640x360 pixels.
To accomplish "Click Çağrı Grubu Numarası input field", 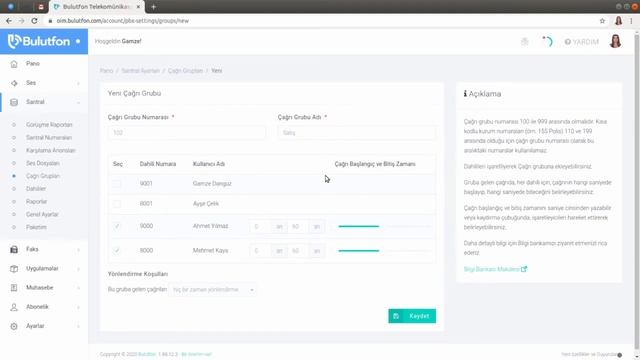I will coord(187,133).
